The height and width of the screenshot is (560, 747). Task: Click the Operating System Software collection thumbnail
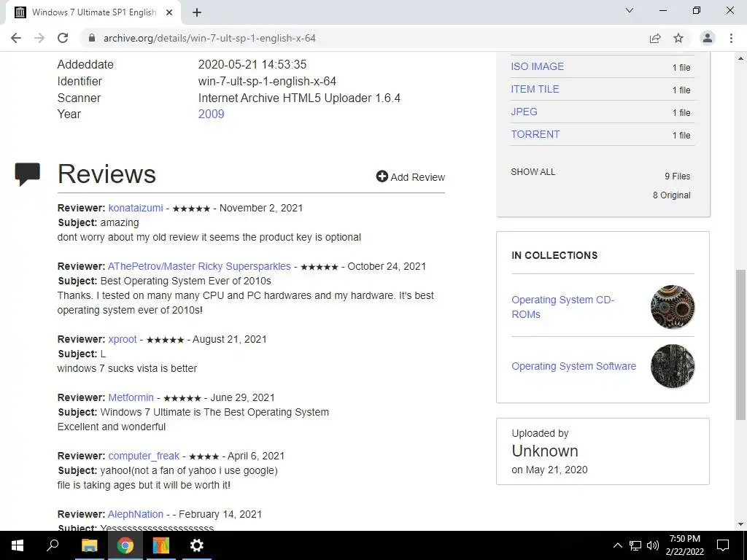click(x=672, y=366)
